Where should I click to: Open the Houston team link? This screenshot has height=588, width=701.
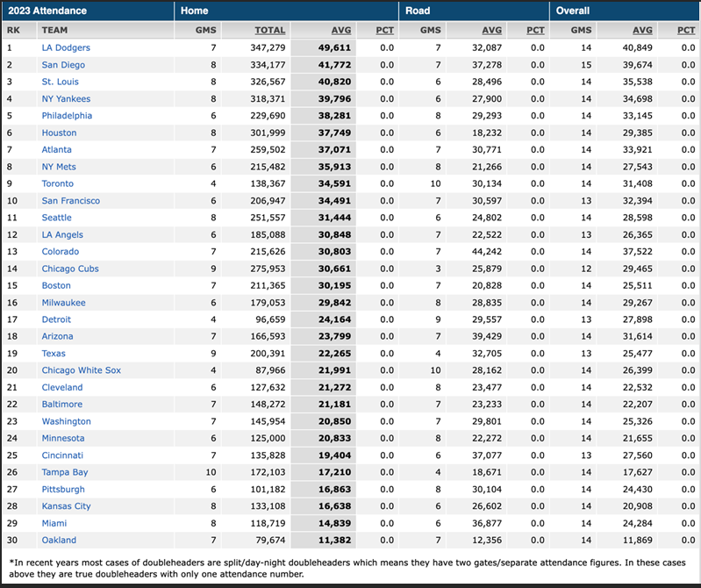tap(59, 133)
